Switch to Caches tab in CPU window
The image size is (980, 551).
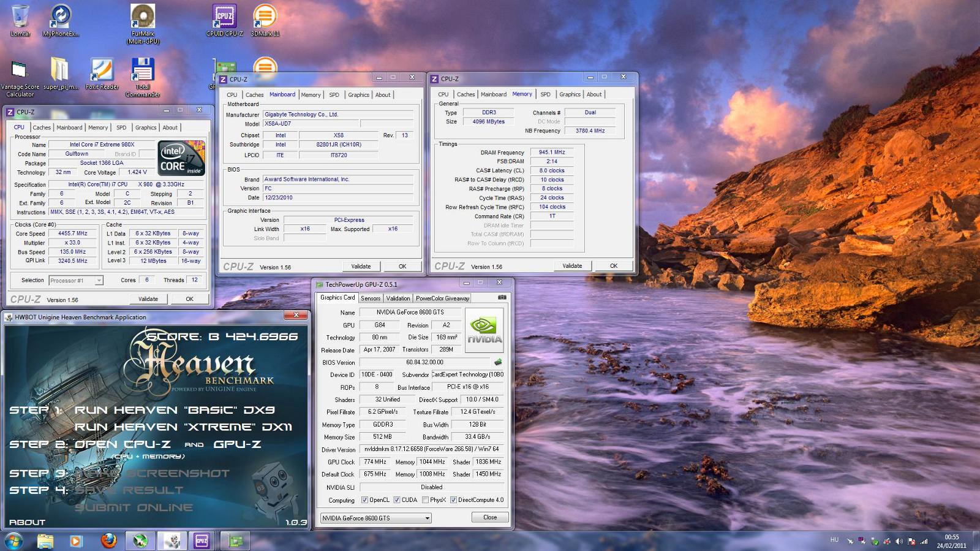coord(42,127)
